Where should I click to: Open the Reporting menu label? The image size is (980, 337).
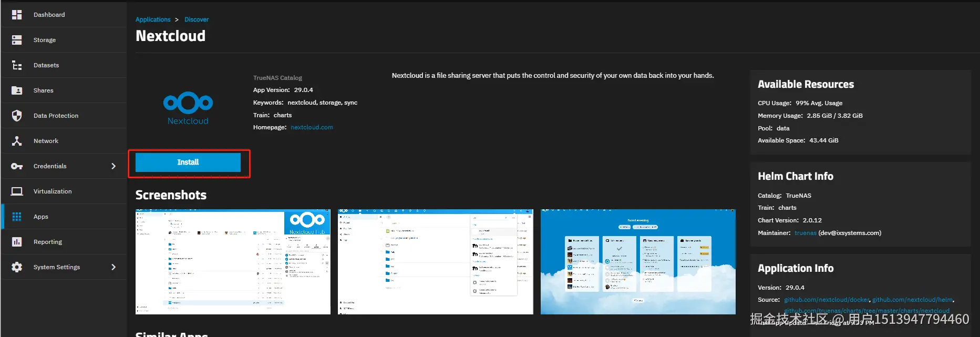tap(48, 242)
